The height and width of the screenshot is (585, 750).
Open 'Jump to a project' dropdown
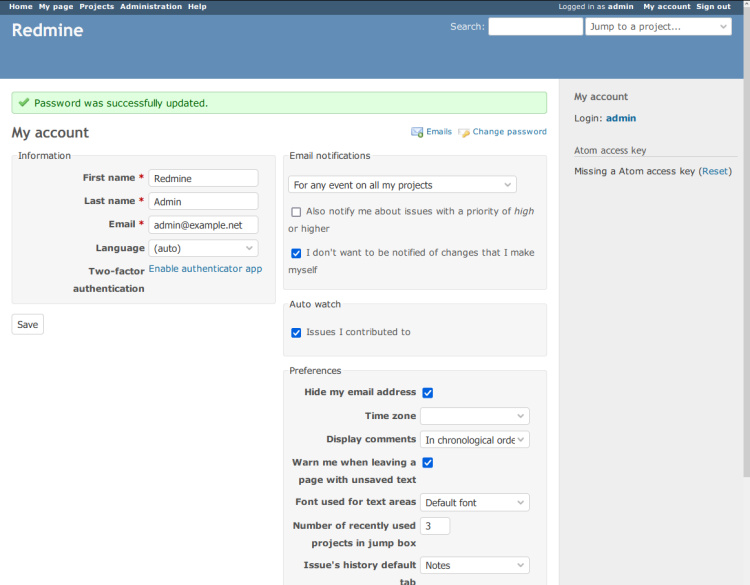[x=658, y=27]
